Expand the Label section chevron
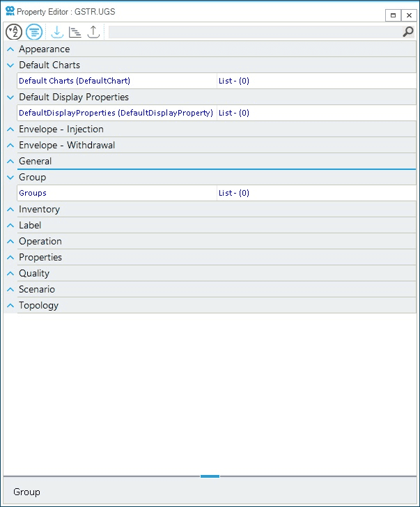 point(10,226)
